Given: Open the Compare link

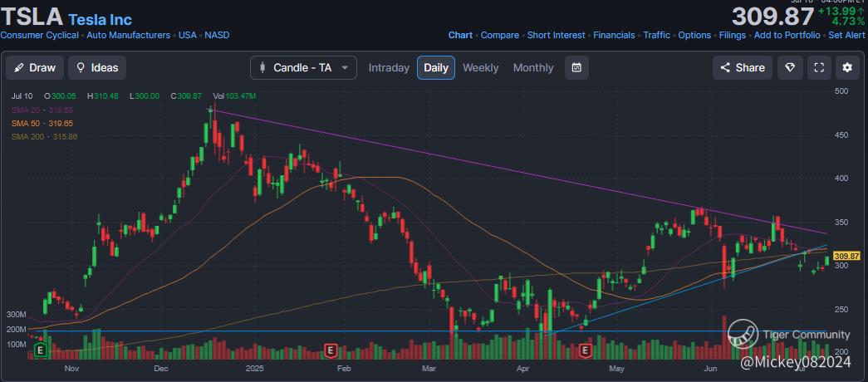Looking at the screenshot, I should [x=500, y=35].
